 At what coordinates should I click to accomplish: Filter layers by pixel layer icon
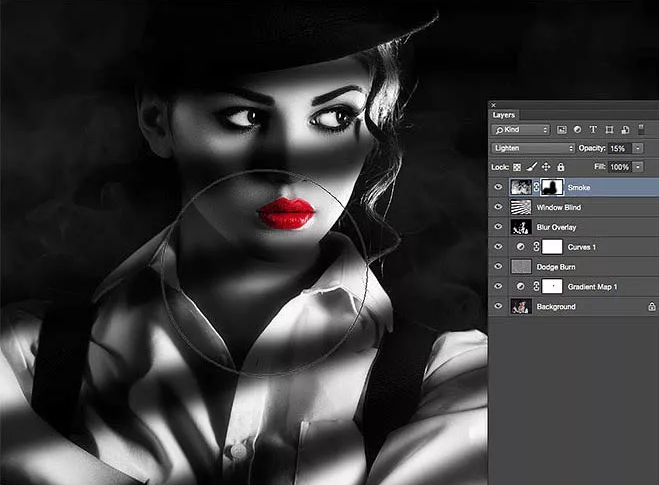(x=562, y=130)
